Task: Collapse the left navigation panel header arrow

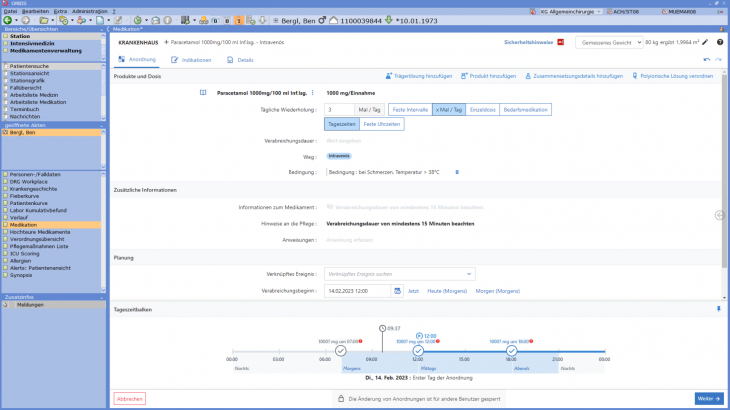Action: [102, 31]
